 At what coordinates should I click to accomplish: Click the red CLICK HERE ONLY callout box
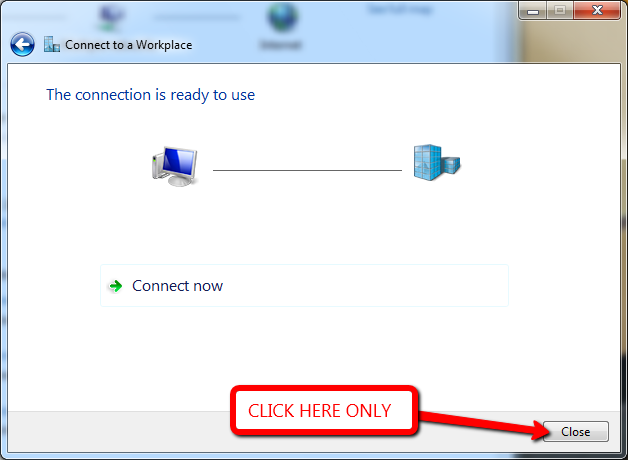point(324,411)
